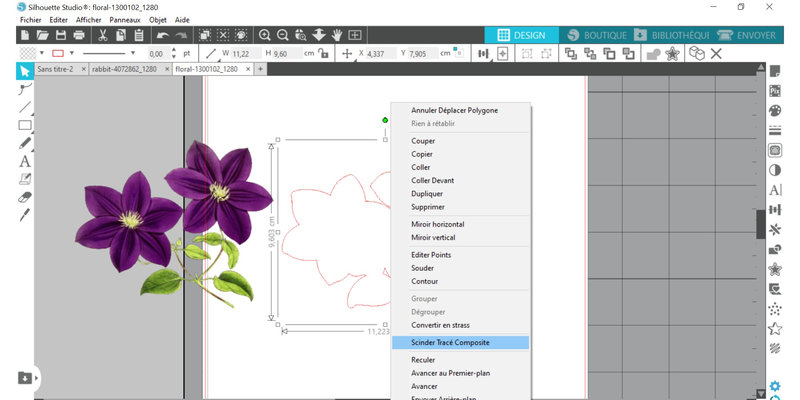Click the width W input field

click(x=245, y=53)
